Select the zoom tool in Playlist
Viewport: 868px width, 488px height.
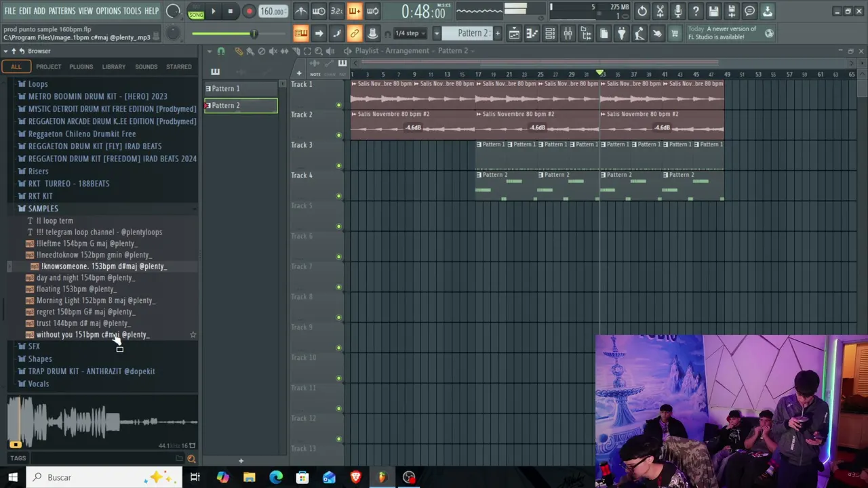click(x=319, y=51)
